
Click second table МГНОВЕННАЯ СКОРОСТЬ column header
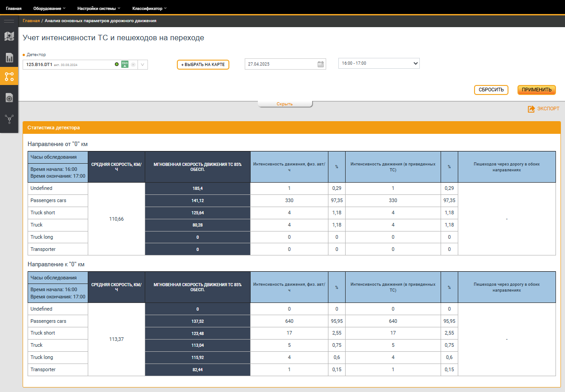click(x=198, y=287)
